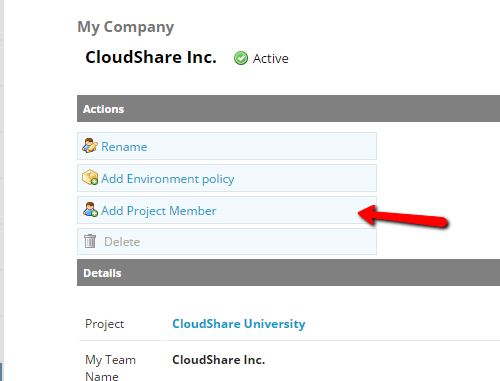Click the Add Environment policy box icon
The height and width of the screenshot is (381, 500).
[x=90, y=177]
